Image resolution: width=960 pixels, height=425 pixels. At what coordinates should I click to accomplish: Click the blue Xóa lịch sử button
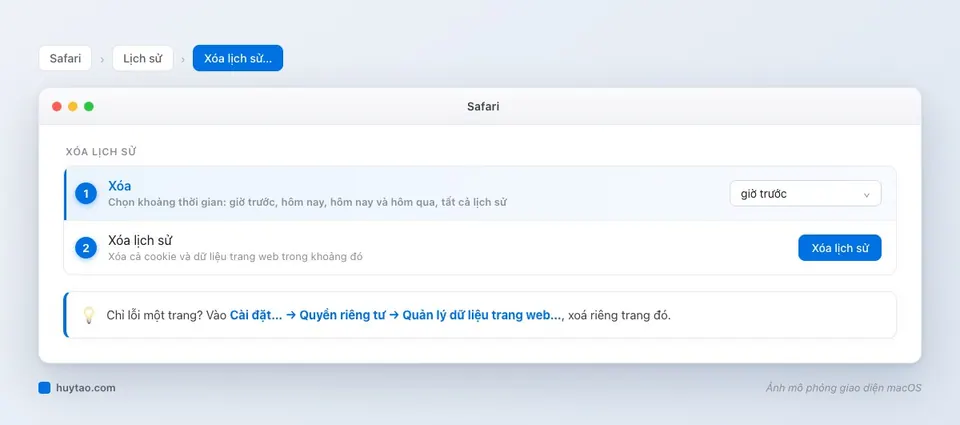pos(839,248)
